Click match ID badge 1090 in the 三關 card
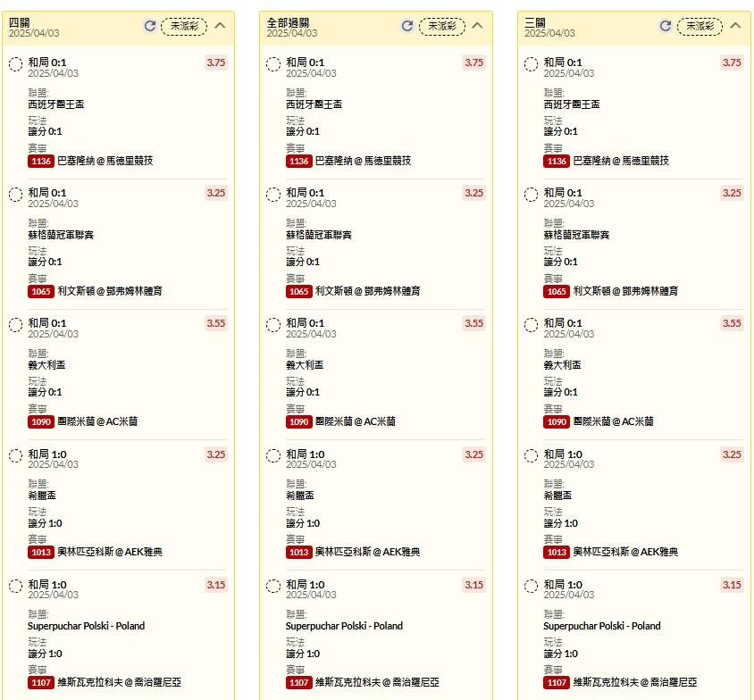The height and width of the screenshot is (700, 754). tap(557, 421)
